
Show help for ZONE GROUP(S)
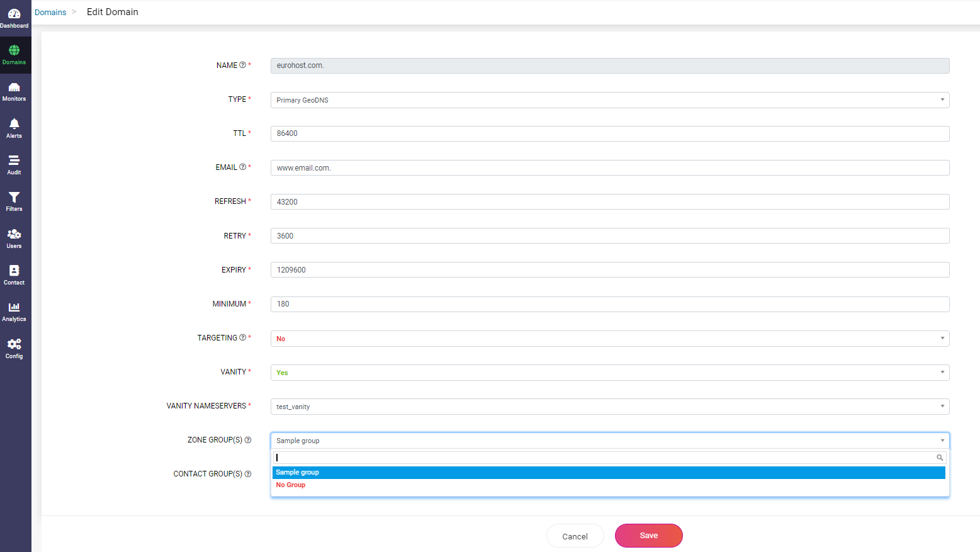pyautogui.click(x=248, y=440)
